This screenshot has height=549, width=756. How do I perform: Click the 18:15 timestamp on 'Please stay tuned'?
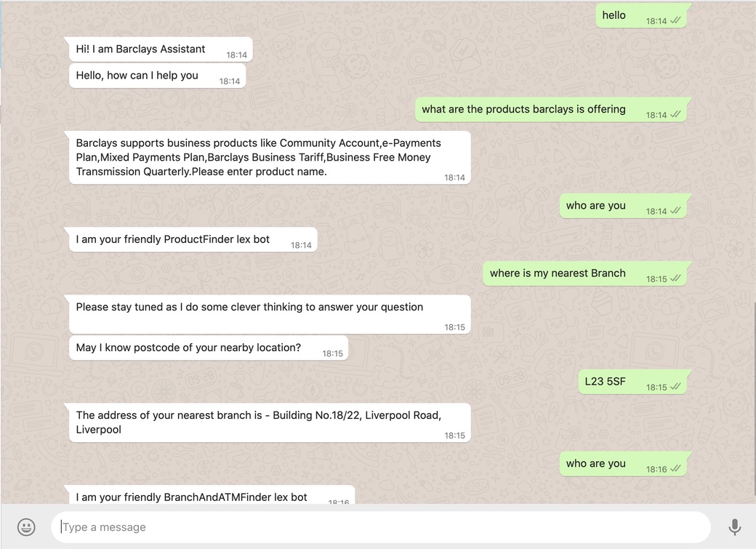(x=454, y=327)
